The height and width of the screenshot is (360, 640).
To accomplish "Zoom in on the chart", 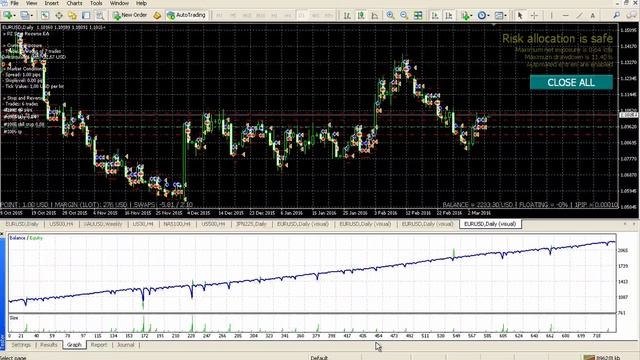I will (390, 15).
